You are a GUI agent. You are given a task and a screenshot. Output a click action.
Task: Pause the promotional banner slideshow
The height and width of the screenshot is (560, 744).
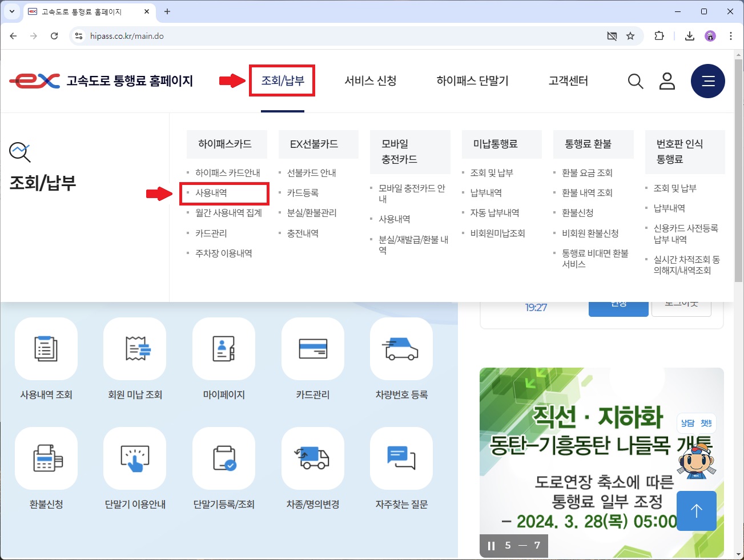[x=491, y=545]
